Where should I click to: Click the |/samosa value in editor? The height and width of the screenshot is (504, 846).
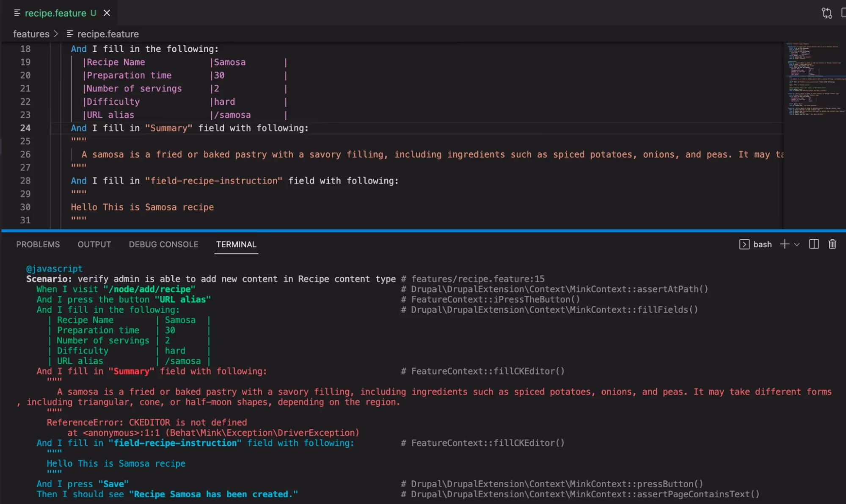230,115
